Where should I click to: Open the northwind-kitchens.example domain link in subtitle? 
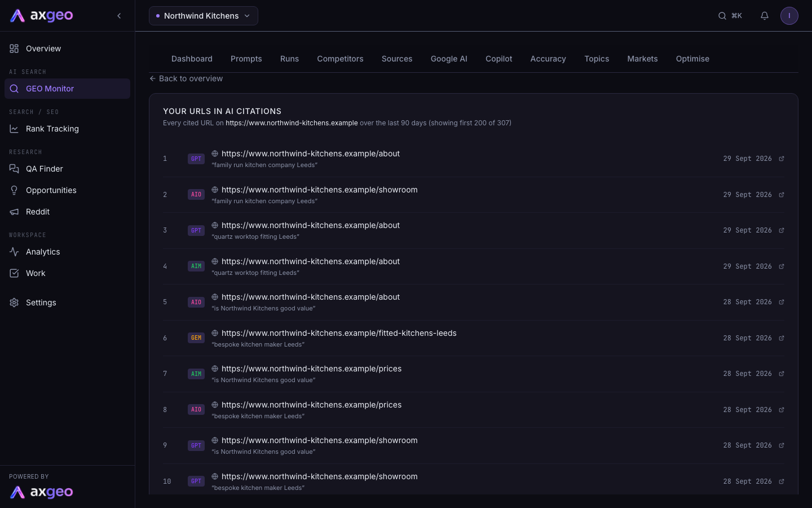(292, 123)
